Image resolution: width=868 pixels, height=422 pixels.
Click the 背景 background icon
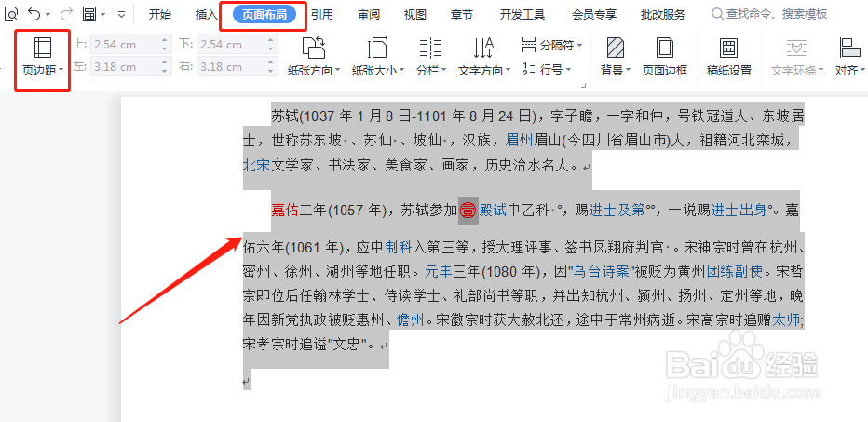point(615,48)
